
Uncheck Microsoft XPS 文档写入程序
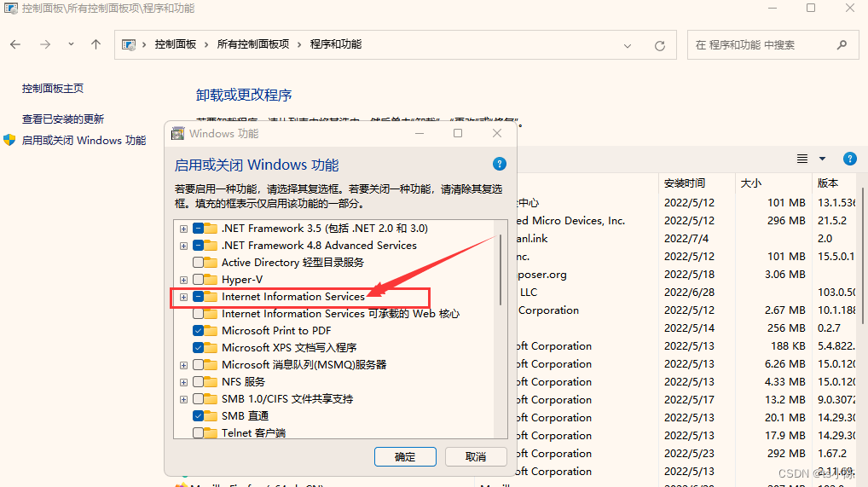click(198, 348)
